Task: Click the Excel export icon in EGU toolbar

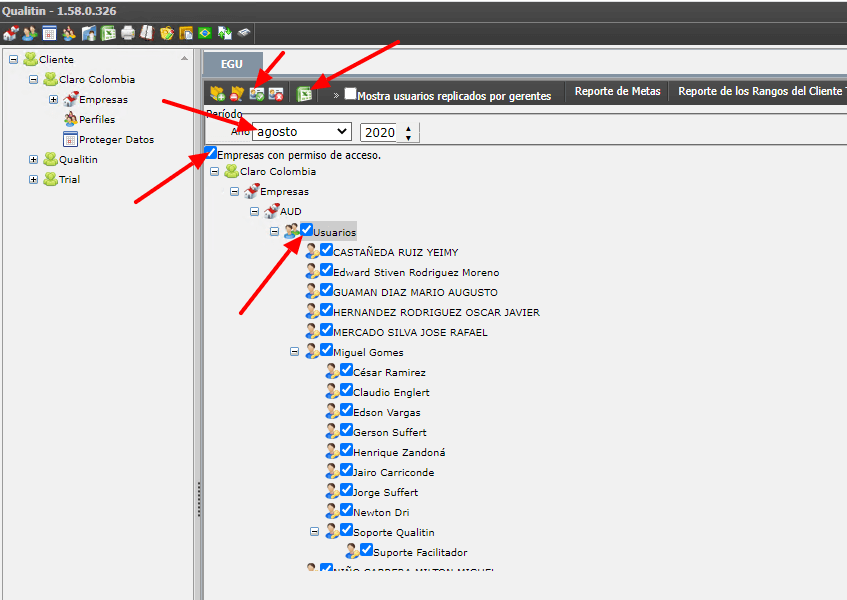Action: pyautogui.click(x=305, y=94)
